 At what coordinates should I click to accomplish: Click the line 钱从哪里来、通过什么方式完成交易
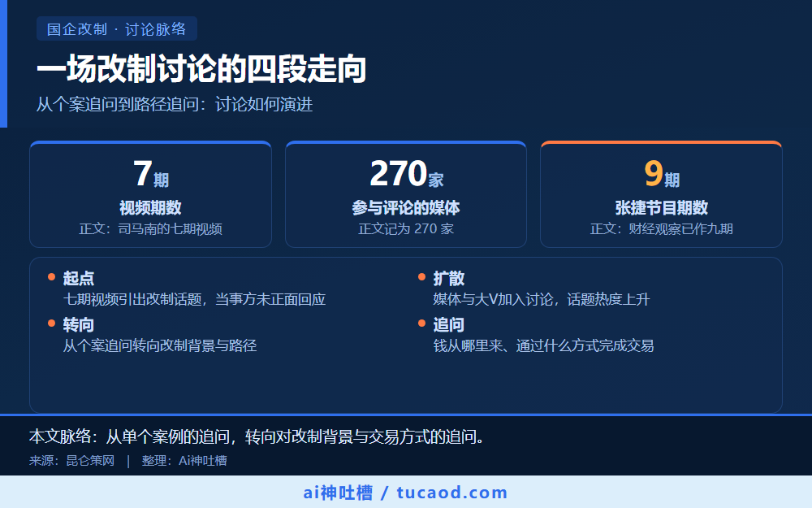click(543, 345)
